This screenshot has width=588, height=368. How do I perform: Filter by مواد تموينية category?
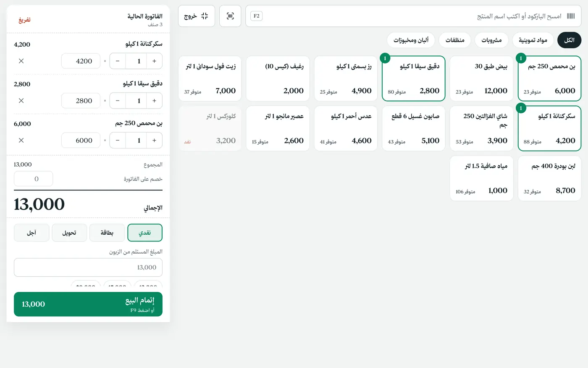click(x=533, y=40)
